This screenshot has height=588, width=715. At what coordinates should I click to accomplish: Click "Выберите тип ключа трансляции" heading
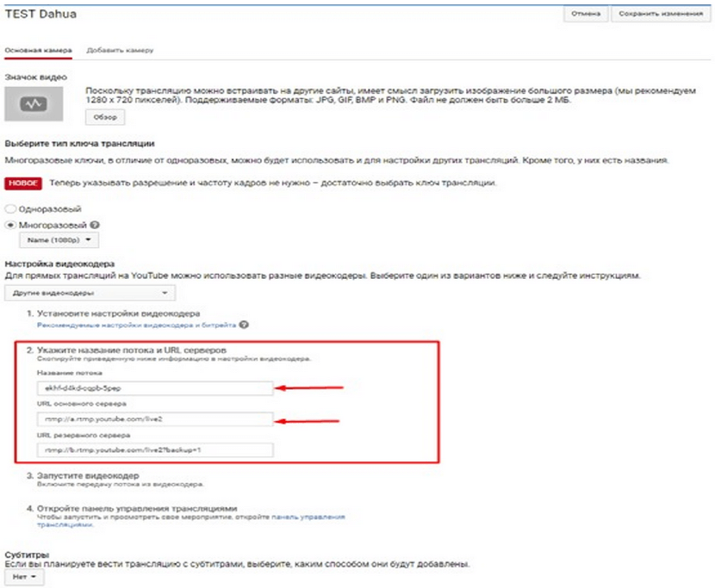[x=79, y=144]
